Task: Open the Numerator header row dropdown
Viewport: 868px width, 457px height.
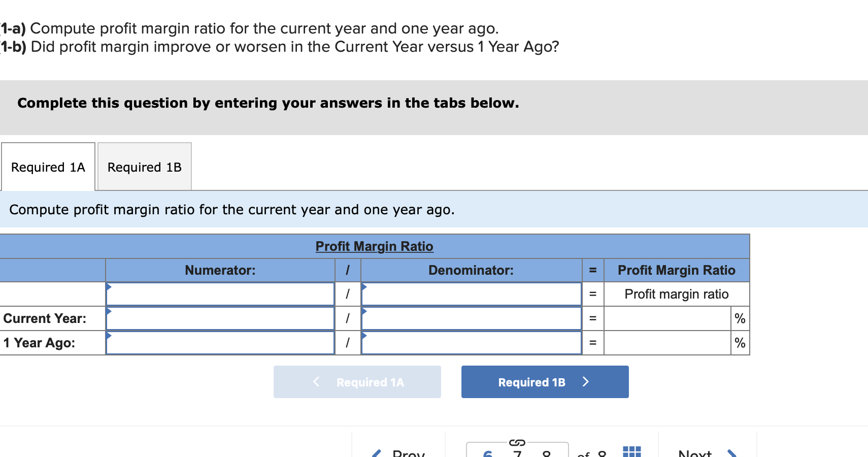Action: coord(220,294)
